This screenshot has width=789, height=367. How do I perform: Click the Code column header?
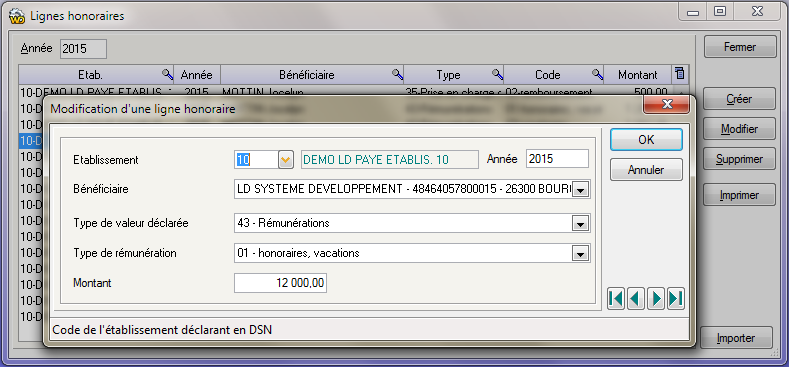(x=554, y=75)
